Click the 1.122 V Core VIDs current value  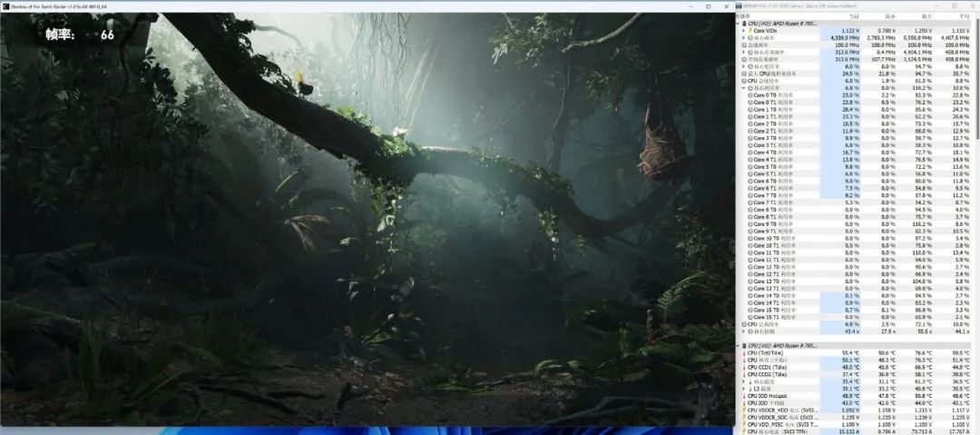[x=851, y=30]
